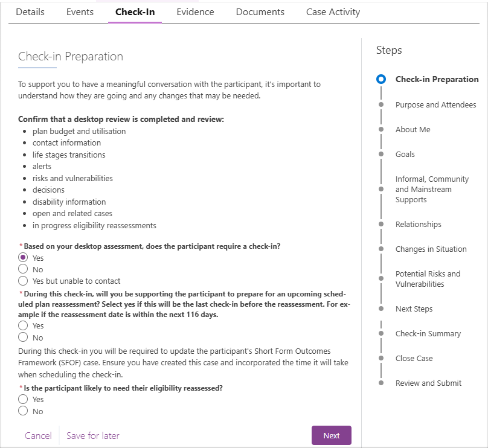Select 'No' for eligibility reassessed question

click(x=23, y=411)
